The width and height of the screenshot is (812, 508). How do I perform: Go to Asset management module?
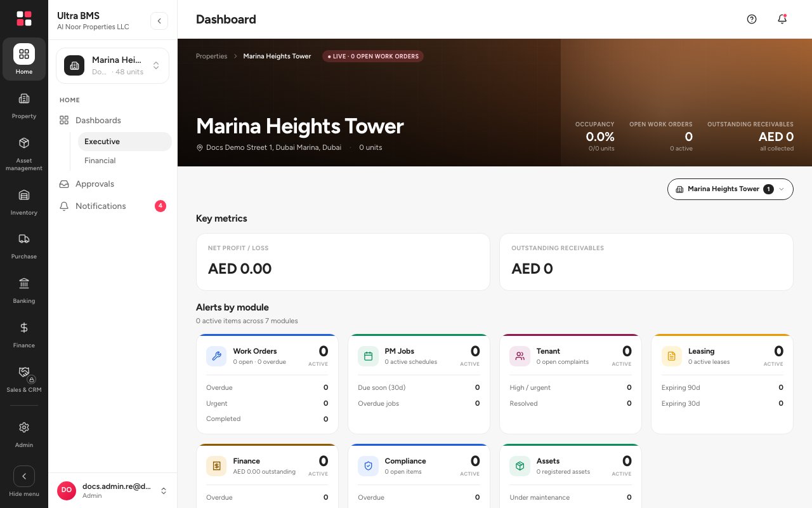[24, 153]
